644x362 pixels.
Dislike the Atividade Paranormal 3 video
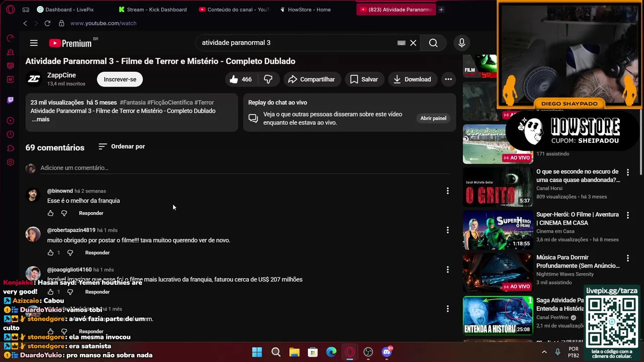point(268,79)
